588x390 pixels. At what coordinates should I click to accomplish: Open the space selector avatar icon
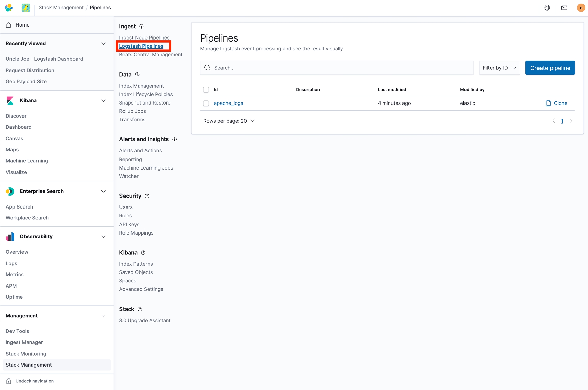(x=26, y=8)
